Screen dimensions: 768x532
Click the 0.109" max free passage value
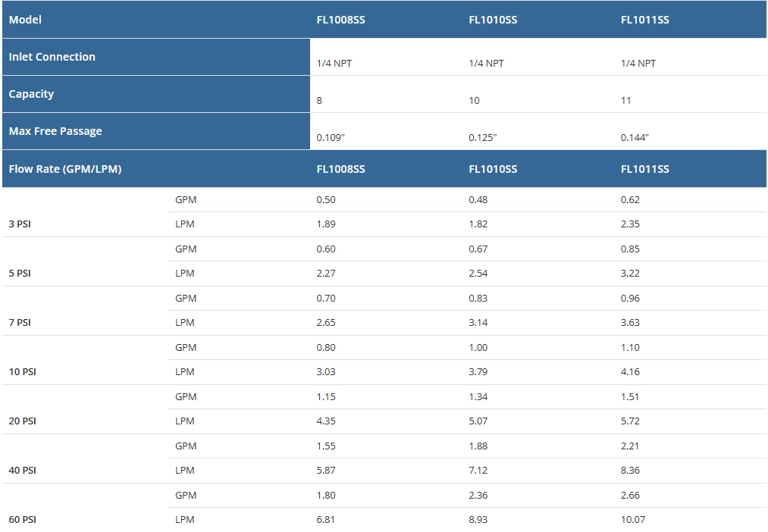click(331, 137)
